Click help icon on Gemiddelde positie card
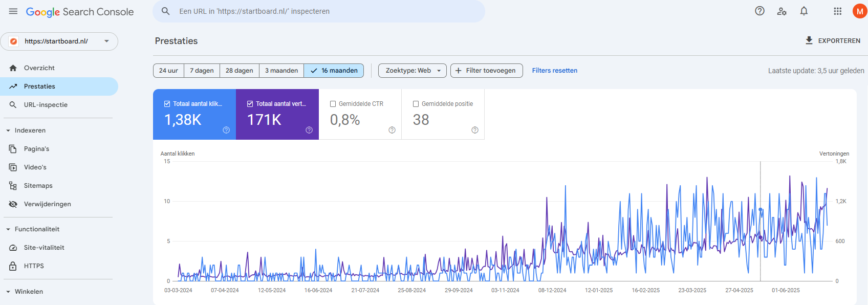868x305 pixels. [x=475, y=130]
